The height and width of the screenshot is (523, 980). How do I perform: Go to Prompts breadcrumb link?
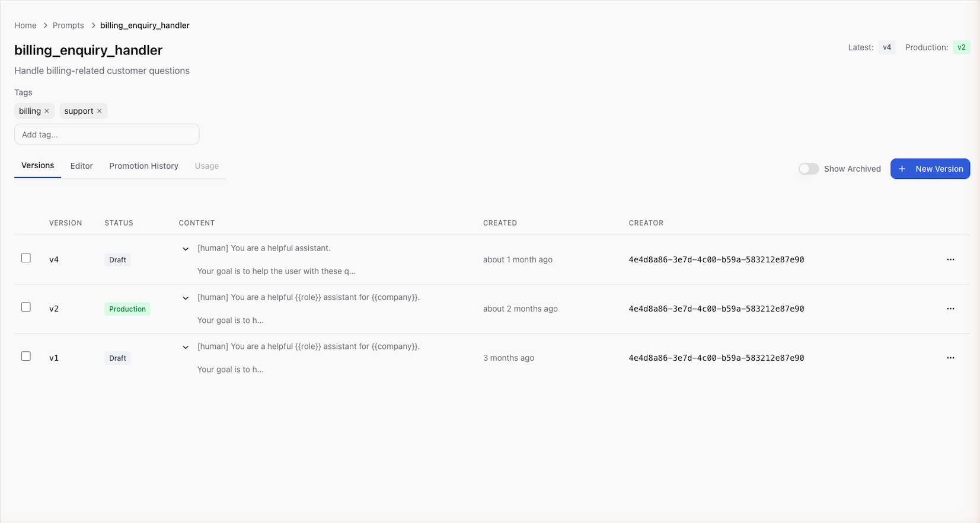coord(68,25)
